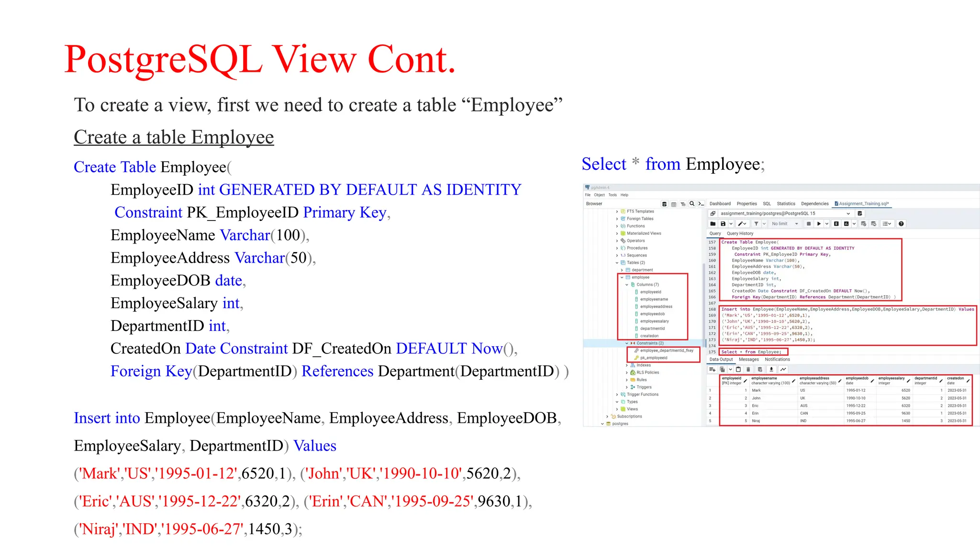Click the Explain (E) icon

coord(836,224)
